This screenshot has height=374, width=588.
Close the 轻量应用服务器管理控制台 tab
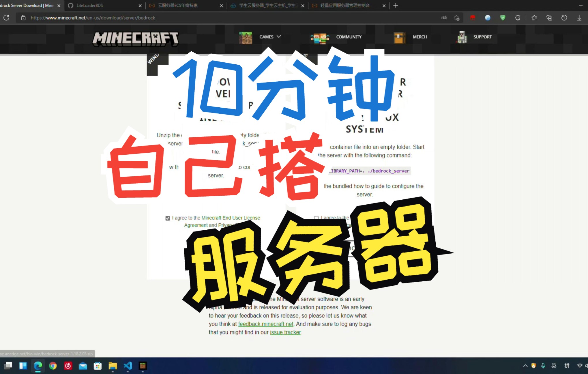click(384, 5)
